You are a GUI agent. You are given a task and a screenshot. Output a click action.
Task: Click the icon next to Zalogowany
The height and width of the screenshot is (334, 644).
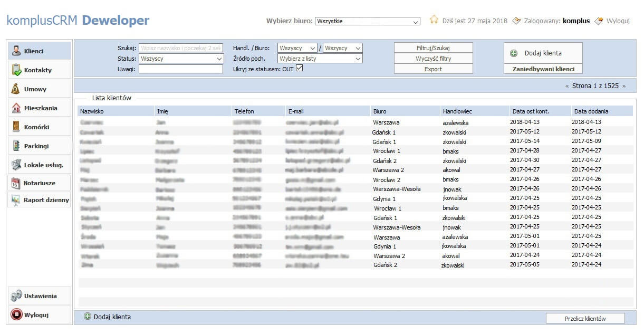tap(516, 21)
